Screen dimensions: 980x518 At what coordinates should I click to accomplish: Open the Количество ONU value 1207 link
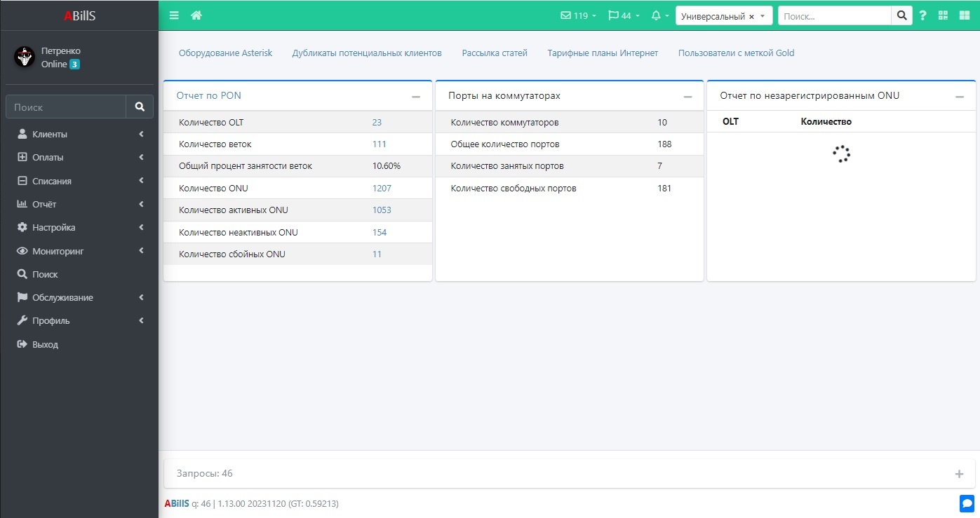click(x=382, y=189)
